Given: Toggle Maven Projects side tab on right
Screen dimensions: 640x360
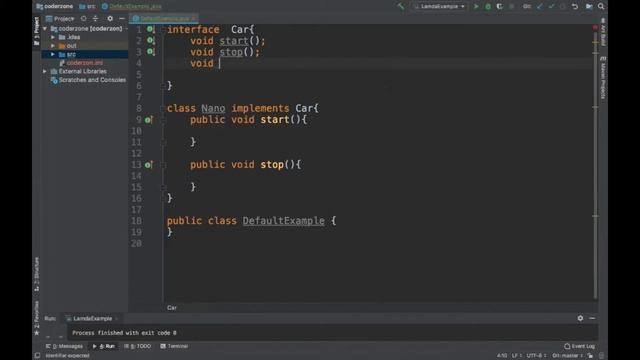Looking at the screenshot, I should pos(603,78).
